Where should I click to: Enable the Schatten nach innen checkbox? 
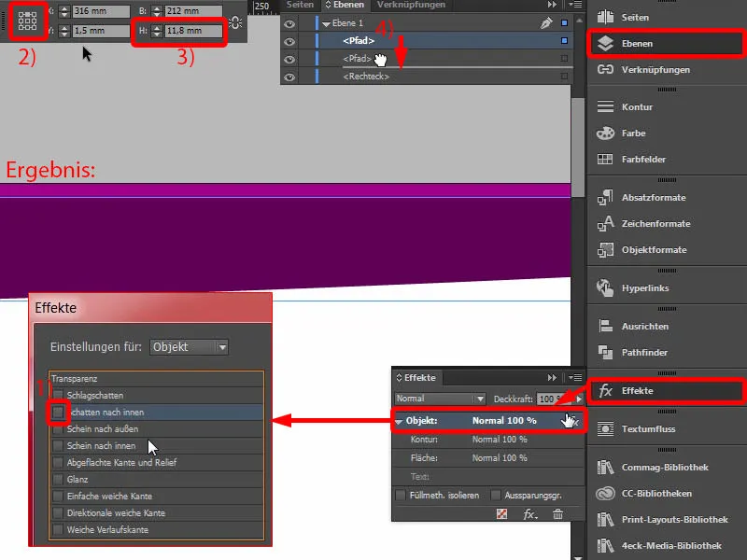pos(58,412)
